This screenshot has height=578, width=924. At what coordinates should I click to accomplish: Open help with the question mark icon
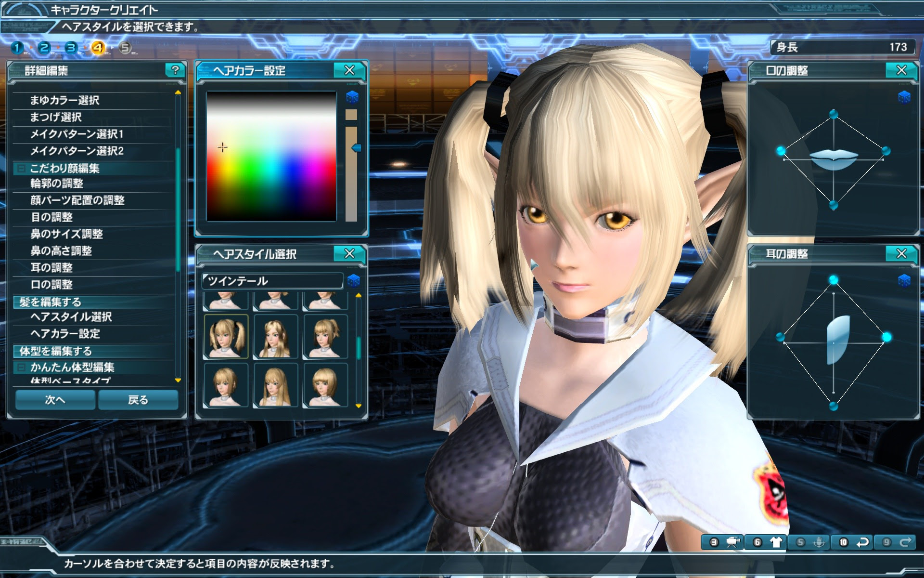coord(175,70)
